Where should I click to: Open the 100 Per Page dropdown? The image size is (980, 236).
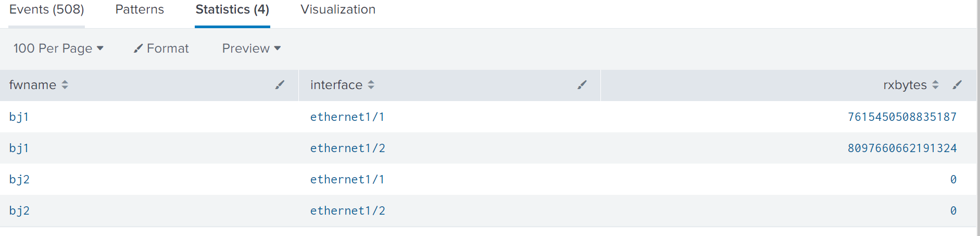tap(58, 48)
